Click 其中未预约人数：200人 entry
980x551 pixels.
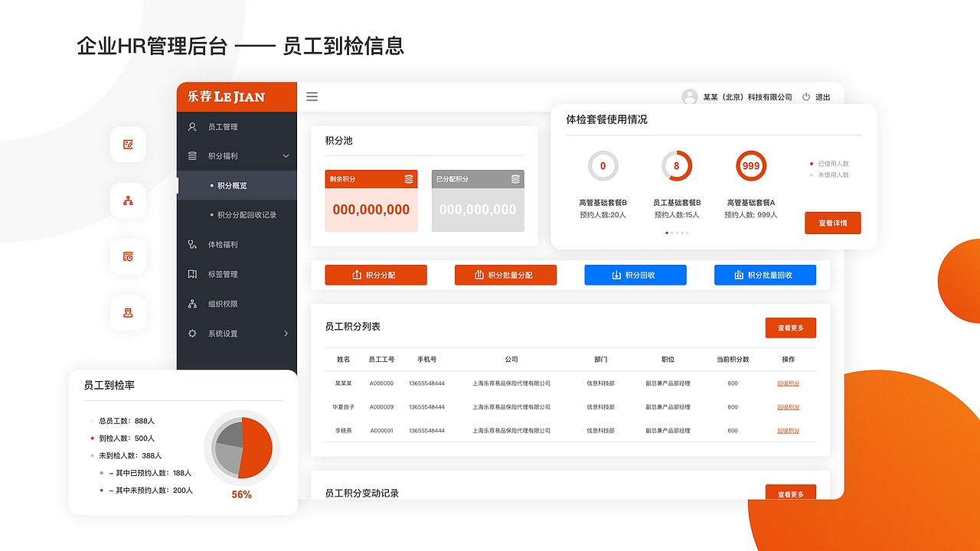pyautogui.click(x=147, y=491)
